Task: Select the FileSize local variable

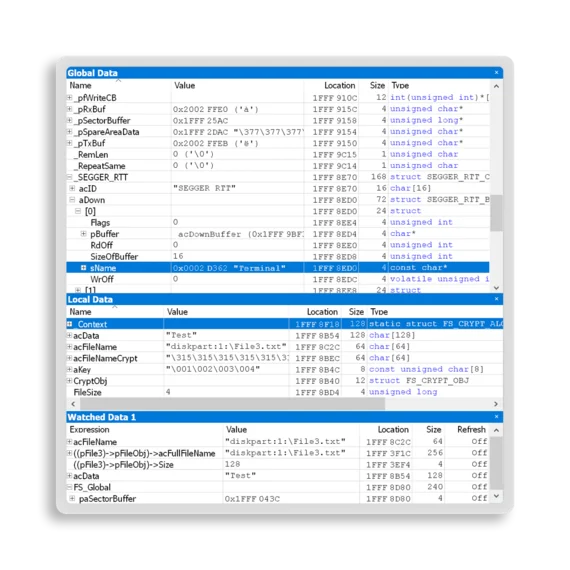Action: point(285,392)
